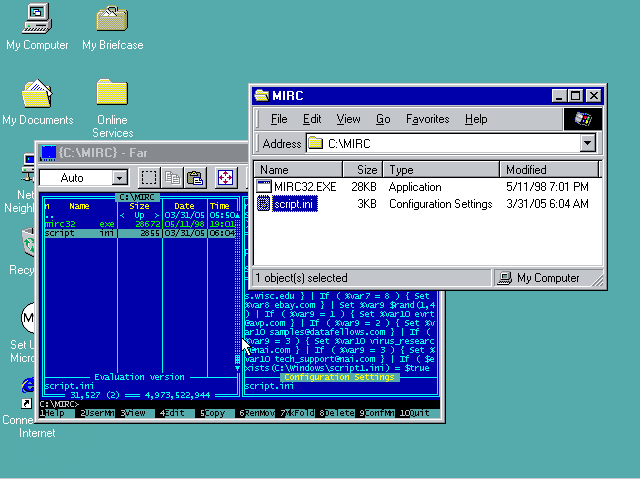The width and height of the screenshot is (640, 480).
Task: Click the '1 object(s) selected' status text
Action: tap(302, 278)
